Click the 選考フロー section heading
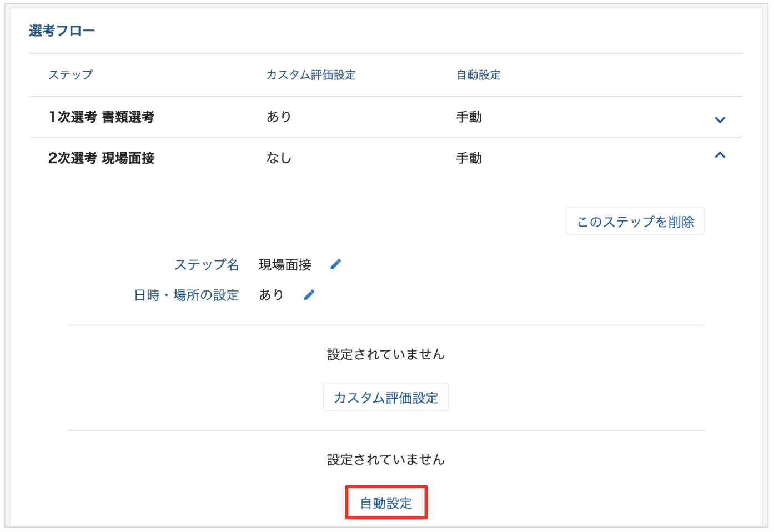Viewport: 774px width, 532px height. coord(62,31)
